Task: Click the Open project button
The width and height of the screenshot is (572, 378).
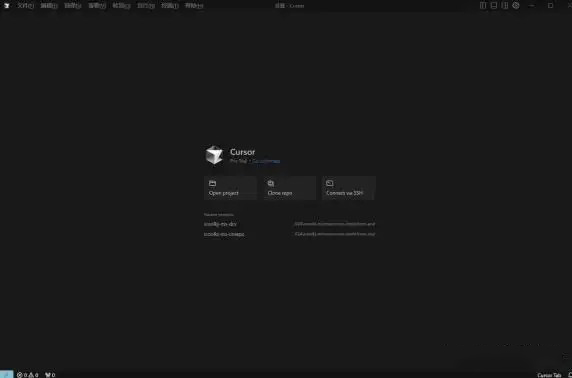Action: click(231, 188)
